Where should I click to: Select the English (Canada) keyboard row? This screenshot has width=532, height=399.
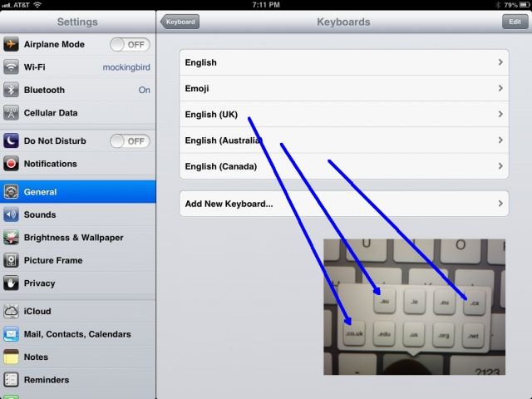tap(343, 166)
